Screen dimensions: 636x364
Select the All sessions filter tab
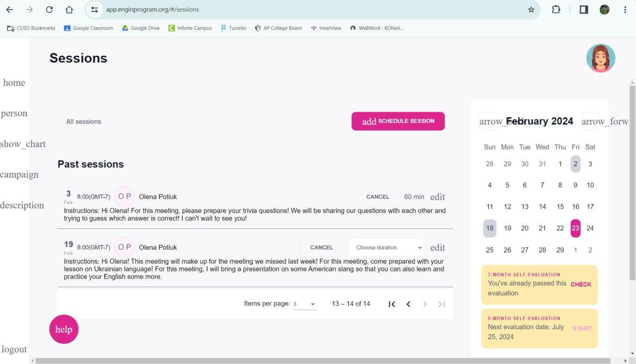coord(83,121)
